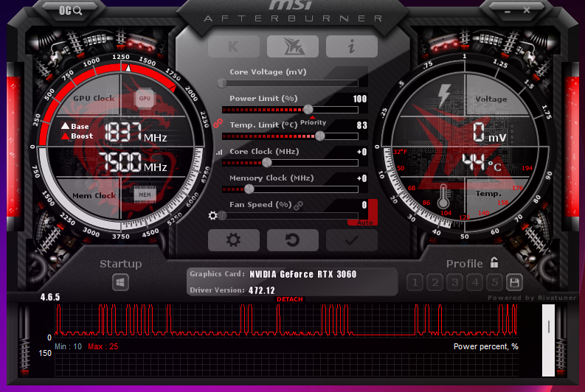Image resolution: width=585 pixels, height=392 pixels.
Task: Click the Temp. Limit value 83
Action: 362,125
